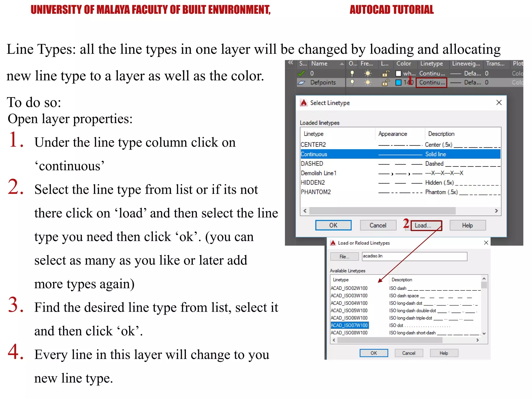Click the Linetype column header in layer table
This screenshot has height=399, width=532.
(x=431, y=64)
